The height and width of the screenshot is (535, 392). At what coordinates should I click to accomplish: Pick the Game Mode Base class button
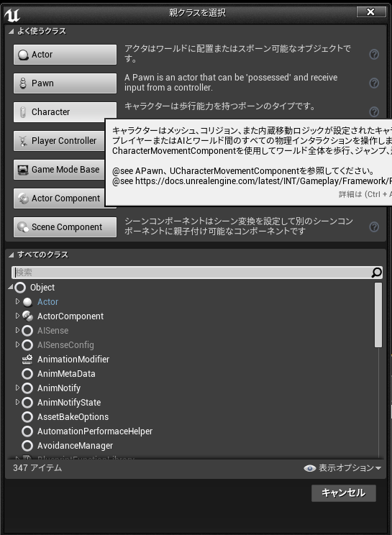(60, 169)
